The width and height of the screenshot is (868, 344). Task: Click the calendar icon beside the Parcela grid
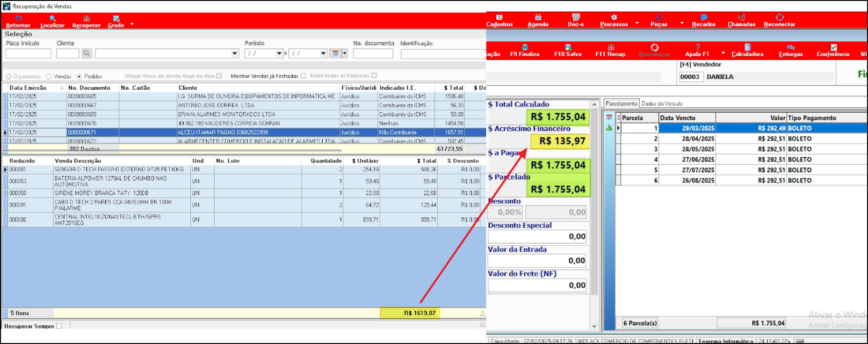click(x=609, y=117)
